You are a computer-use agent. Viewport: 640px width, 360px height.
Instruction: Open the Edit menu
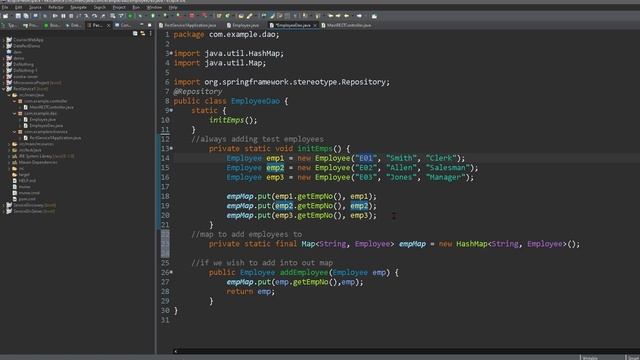pos(19,7)
